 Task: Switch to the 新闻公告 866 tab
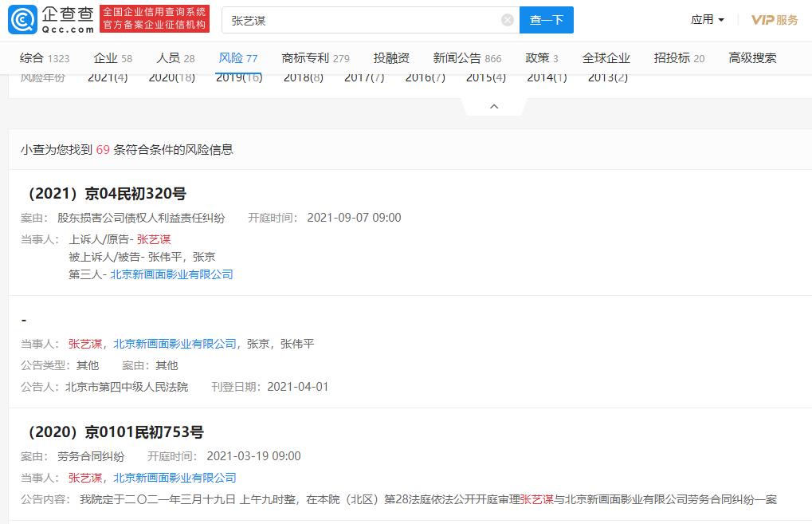click(467, 57)
